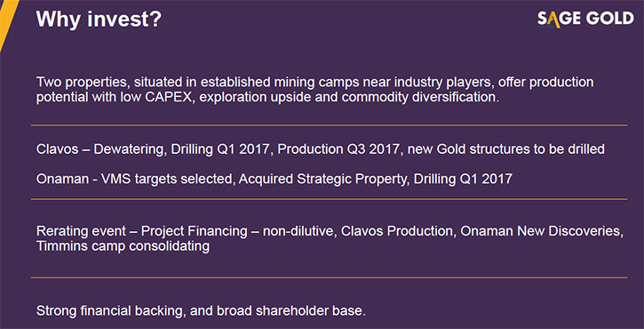
Task: Click the word GOLD in logo
Action: click(x=610, y=19)
